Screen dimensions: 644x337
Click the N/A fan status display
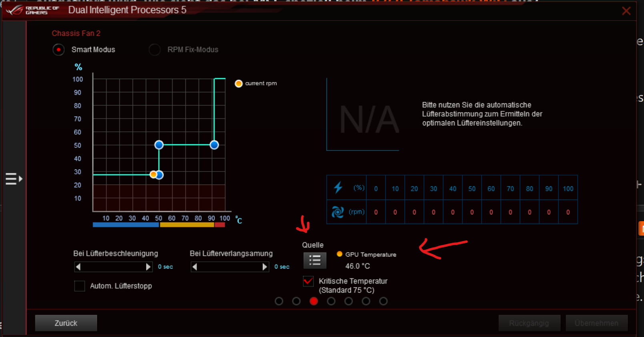tap(369, 119)
